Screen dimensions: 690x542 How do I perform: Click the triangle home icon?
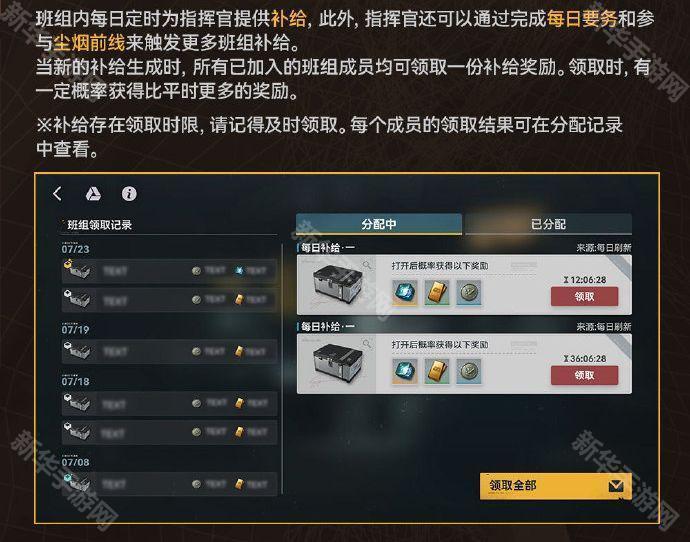click(92, 194)
